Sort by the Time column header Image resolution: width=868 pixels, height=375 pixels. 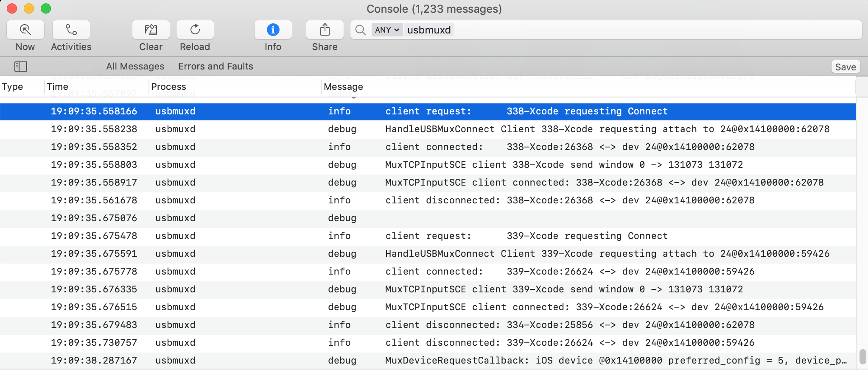tap(58, 87)
